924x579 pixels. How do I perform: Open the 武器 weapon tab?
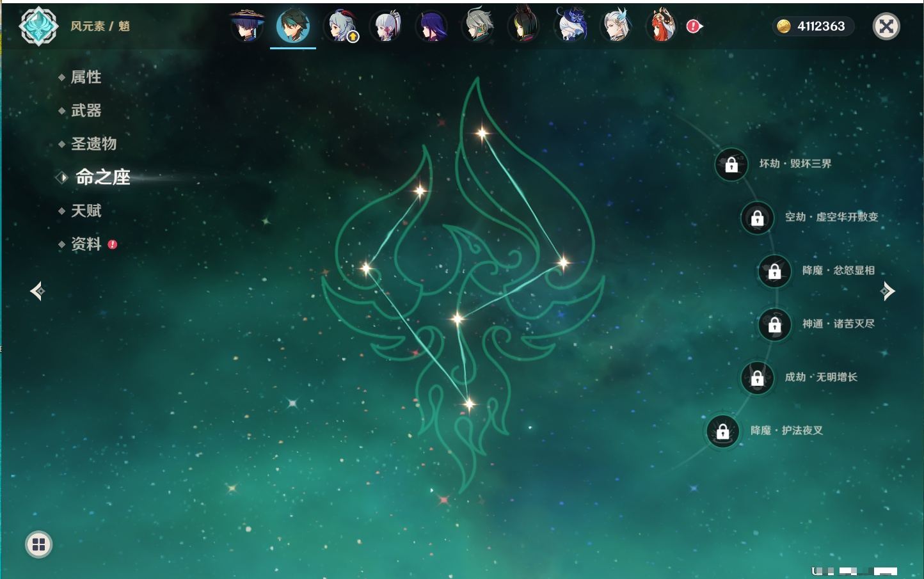click(86, 111)
